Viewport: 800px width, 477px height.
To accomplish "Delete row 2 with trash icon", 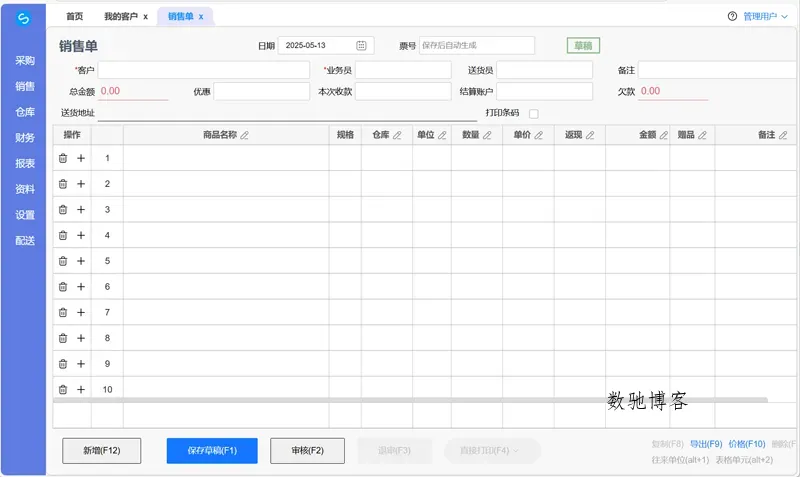I will pos(63,184).
